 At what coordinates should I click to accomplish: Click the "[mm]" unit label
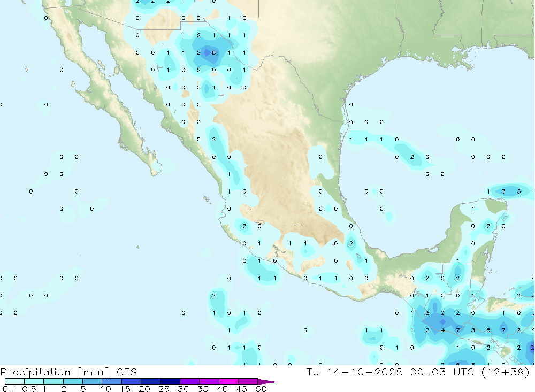click(x=94, y=372)
